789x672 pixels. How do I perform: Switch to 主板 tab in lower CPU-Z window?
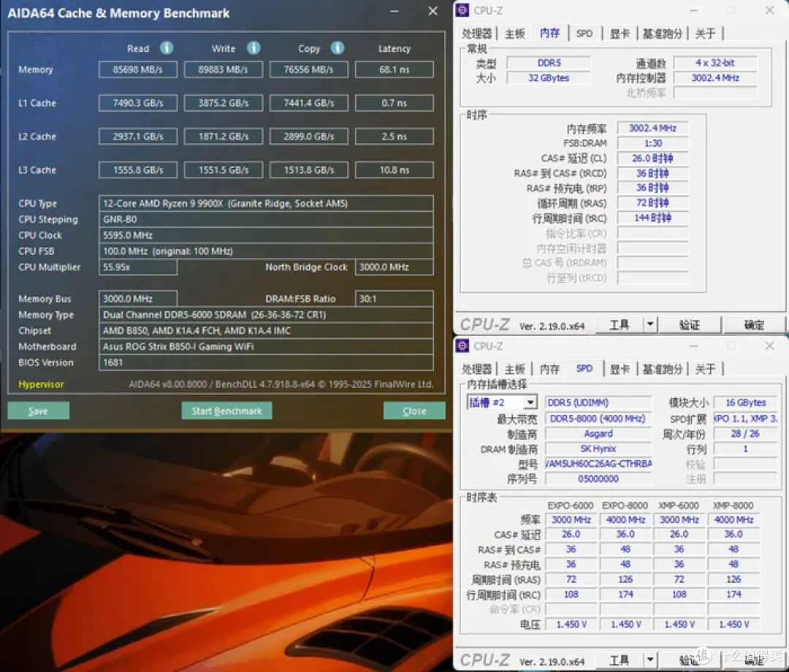pyautogui.click(x=515, y=369)
